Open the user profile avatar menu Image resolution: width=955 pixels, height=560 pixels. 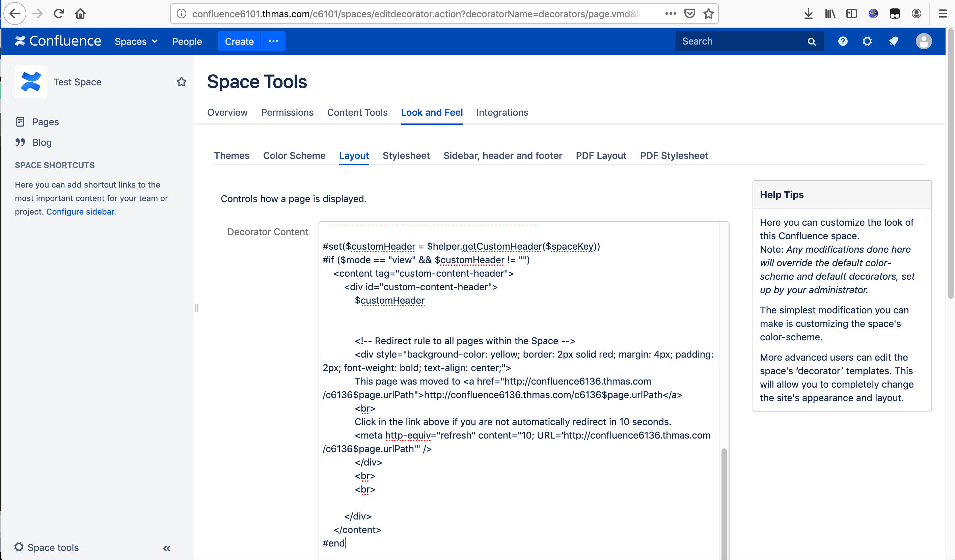pyautogui.click(x=924, y=41)
